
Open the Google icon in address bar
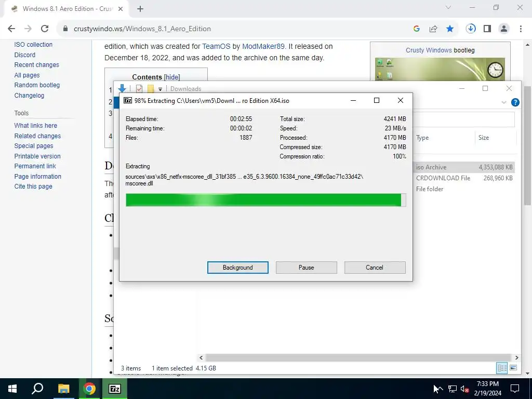pos(416,29)
